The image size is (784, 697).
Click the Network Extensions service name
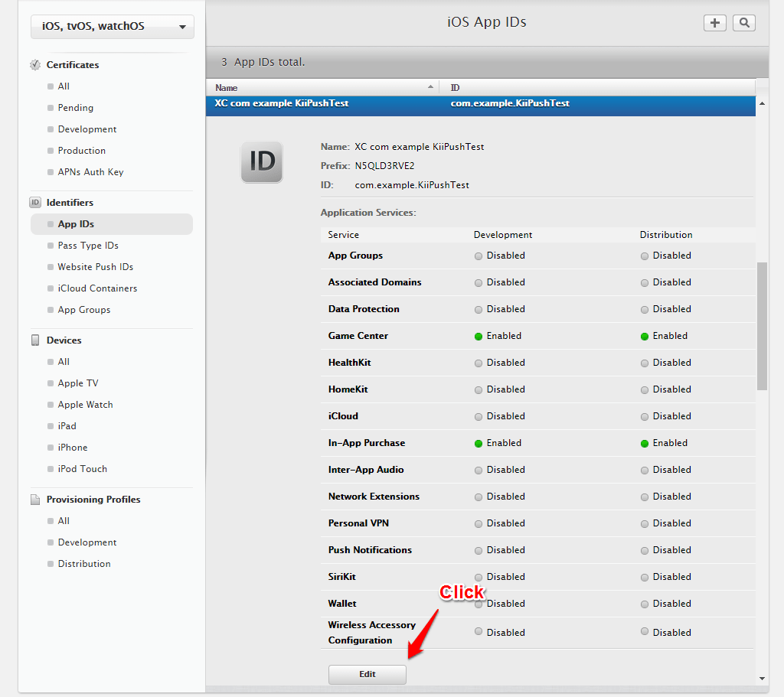click(x=374, y=497)
